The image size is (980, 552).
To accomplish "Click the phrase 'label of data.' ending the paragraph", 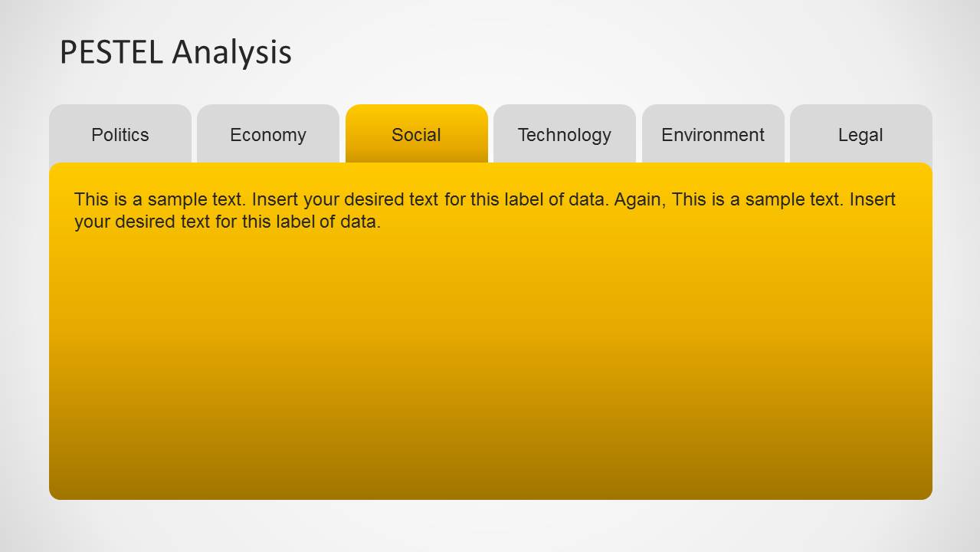I will point(326,222).
